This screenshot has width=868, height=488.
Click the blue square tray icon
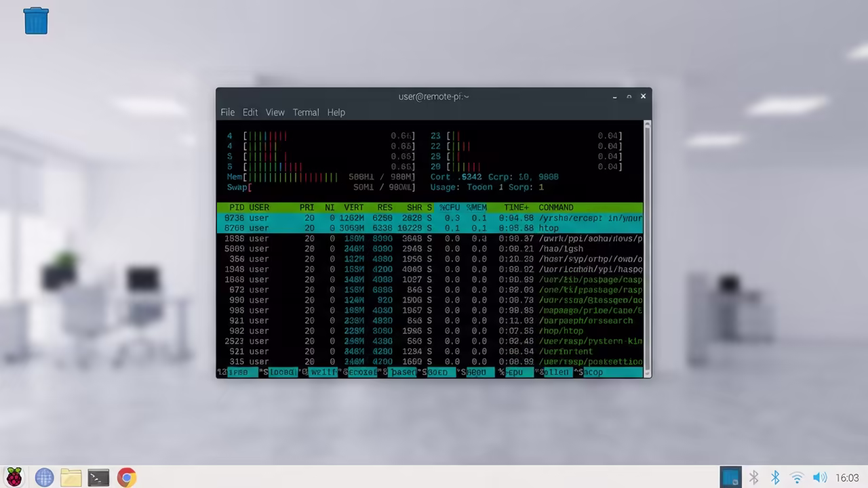[x=730, y=477]
